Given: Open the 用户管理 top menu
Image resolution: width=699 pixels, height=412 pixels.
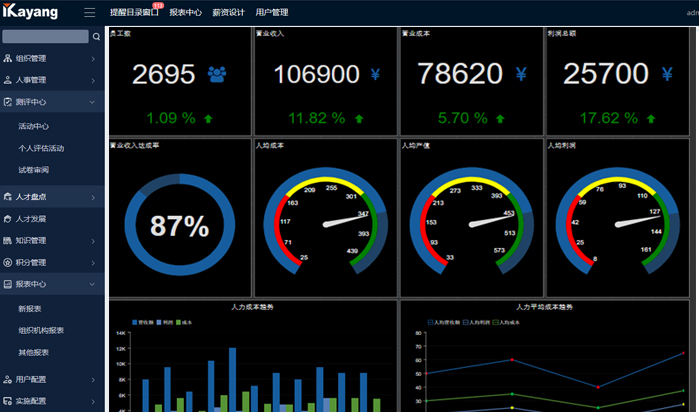Looking at the screenshot, I should point(272,13).
